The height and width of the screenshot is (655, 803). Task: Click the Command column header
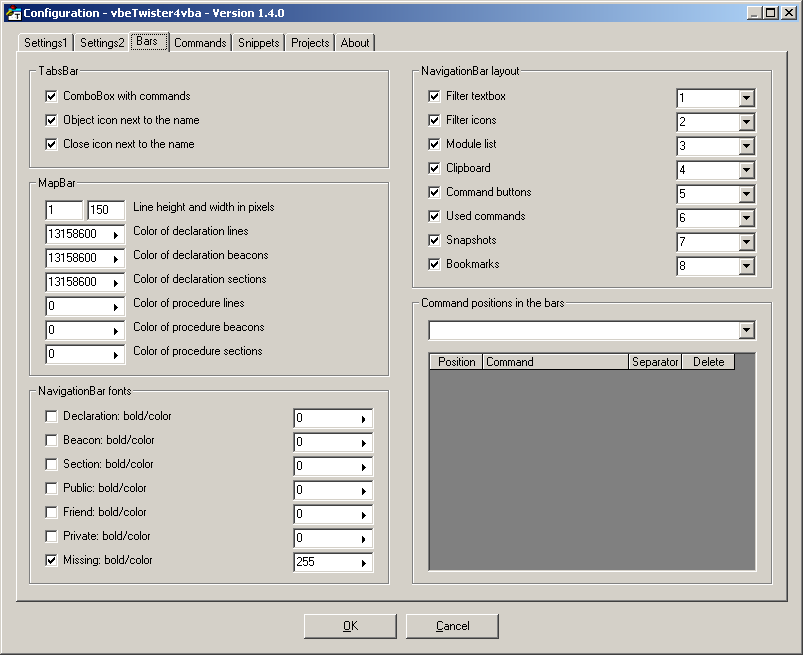point(556,362)
